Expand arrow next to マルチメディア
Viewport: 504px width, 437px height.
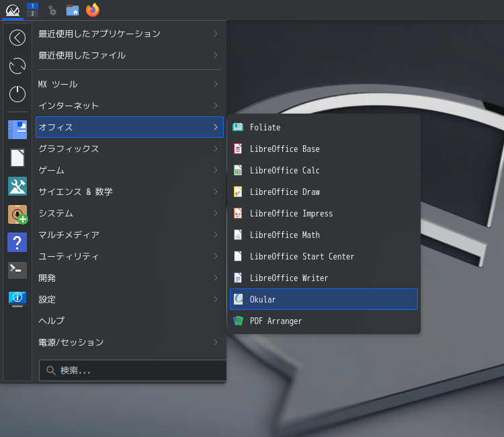point(216,235)
